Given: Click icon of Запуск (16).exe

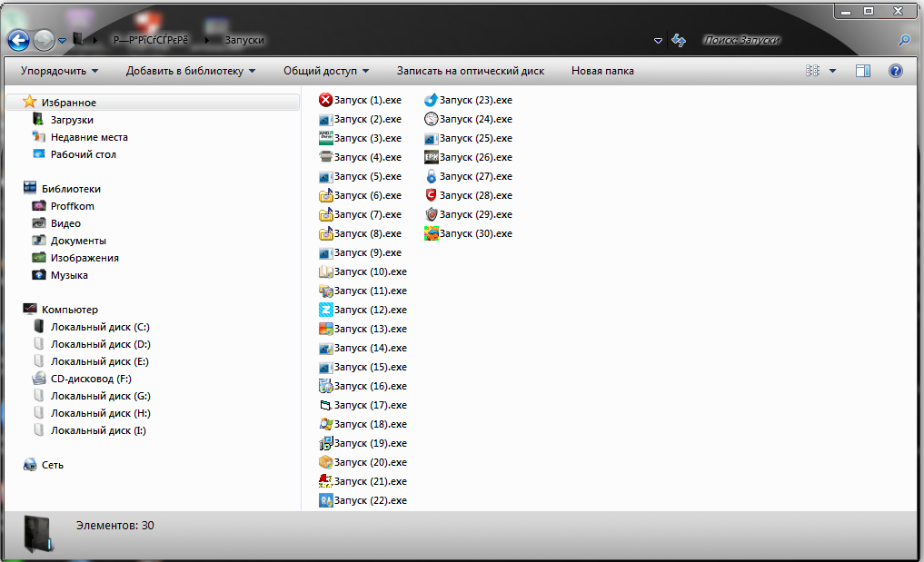Looking at the screenshot, I should pos(325,386).
